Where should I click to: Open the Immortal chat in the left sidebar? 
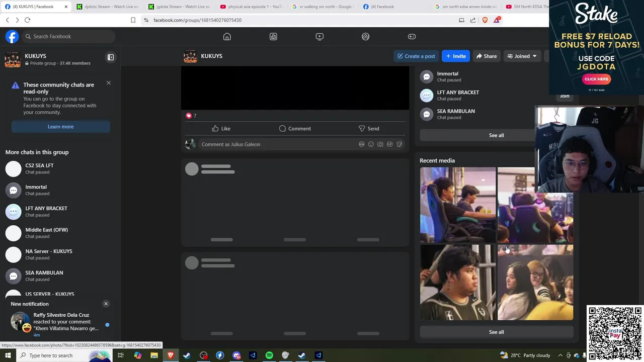[60, 190]
